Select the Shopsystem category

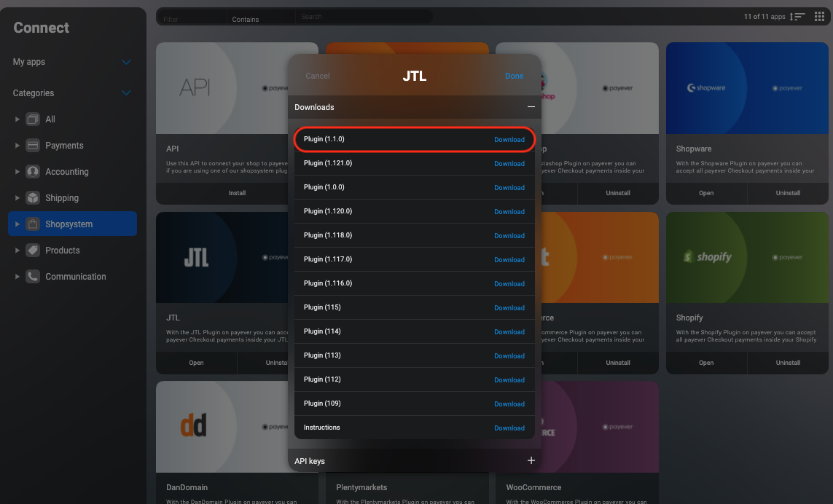point(72,224)
